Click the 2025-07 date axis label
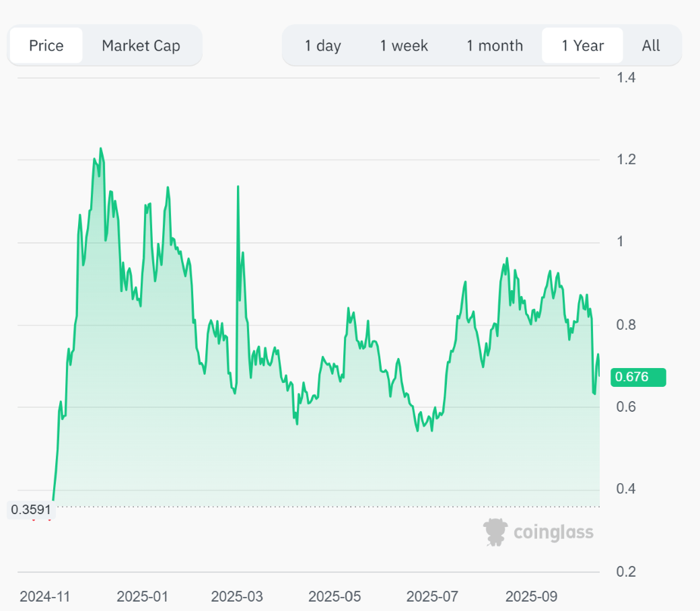700x611 pixels. click(432, 597)
